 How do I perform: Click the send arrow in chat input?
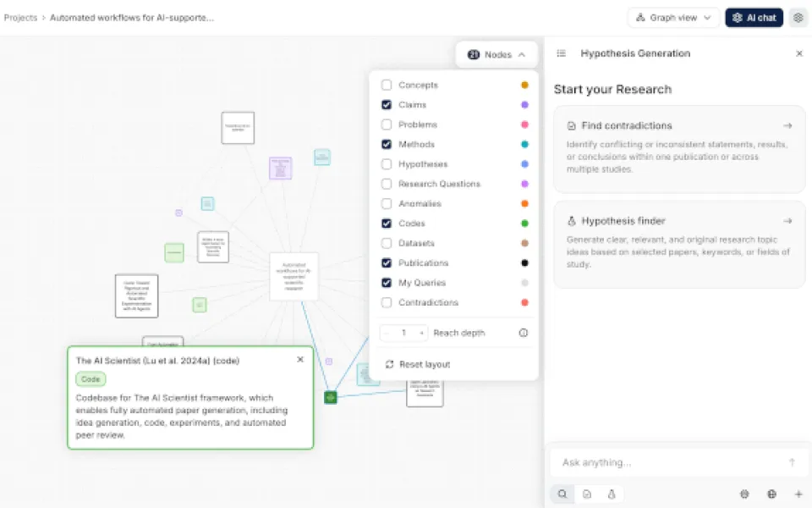[x=792, y=462]
